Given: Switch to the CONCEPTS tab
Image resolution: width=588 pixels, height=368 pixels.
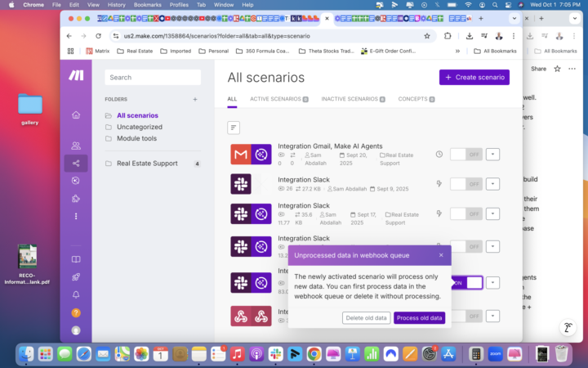Looking at the screenshot, I should (416, 99).
